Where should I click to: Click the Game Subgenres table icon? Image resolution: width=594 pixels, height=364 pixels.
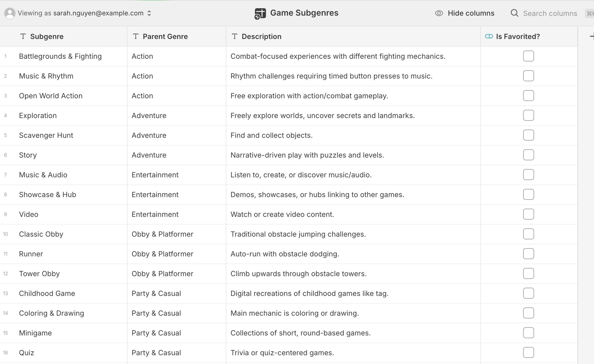click(x=260, y=13)
